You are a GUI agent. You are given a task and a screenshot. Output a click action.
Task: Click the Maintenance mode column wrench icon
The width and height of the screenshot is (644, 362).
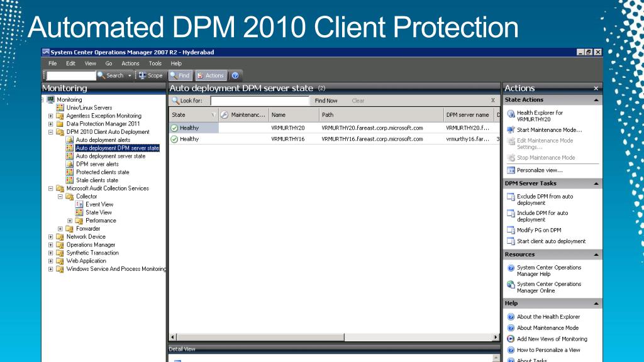tap(225, 115)
